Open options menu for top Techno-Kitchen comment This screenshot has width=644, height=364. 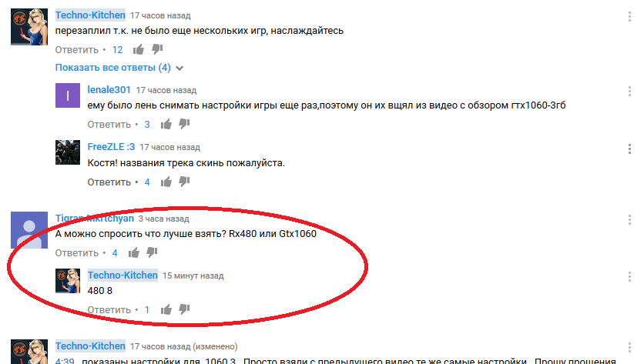pos(629,16)
